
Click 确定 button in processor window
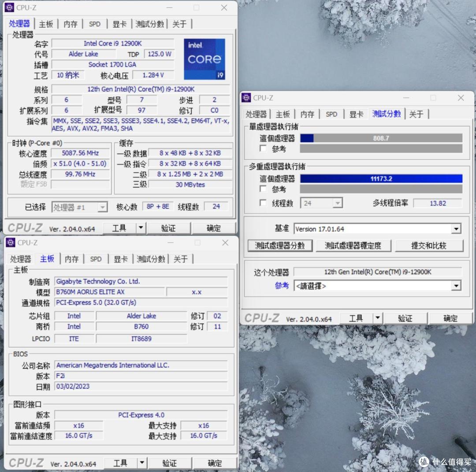click(214, 228)
